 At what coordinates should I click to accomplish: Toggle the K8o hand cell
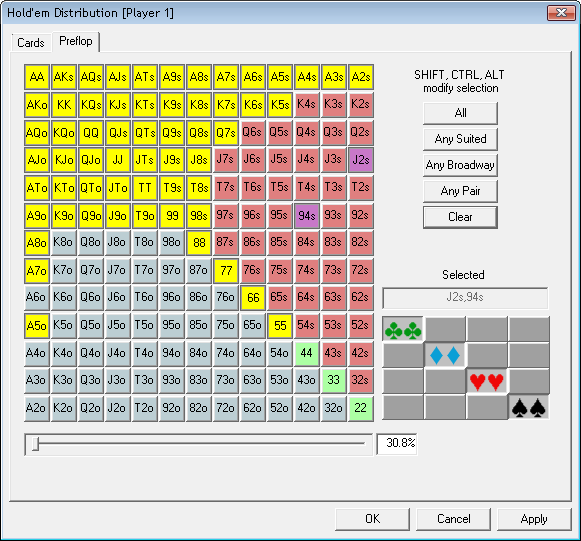64,243
